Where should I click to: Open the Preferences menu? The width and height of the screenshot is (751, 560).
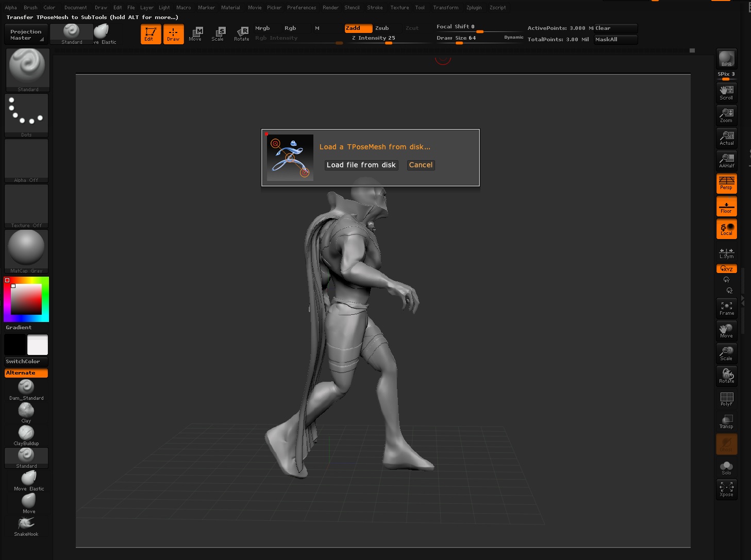pos(302,7)
